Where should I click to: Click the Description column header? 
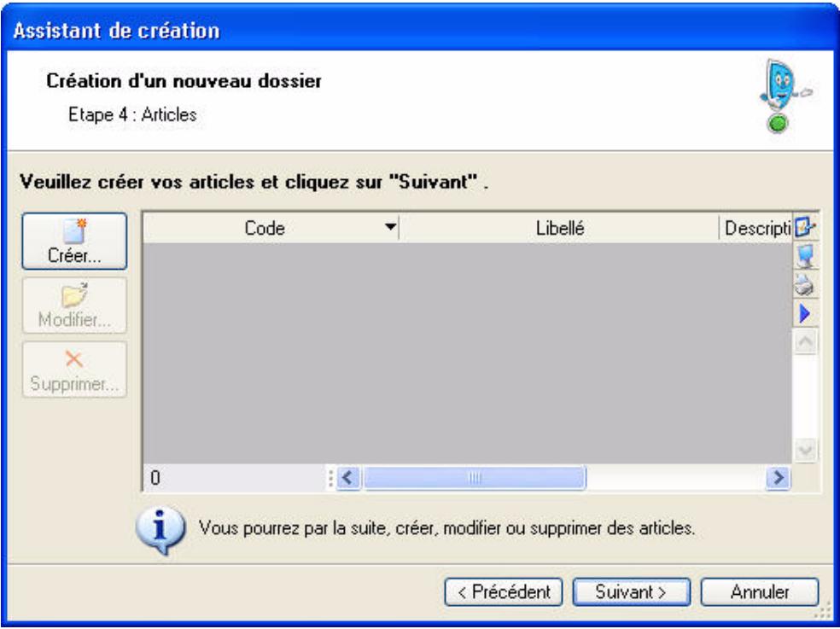(755, 228)
